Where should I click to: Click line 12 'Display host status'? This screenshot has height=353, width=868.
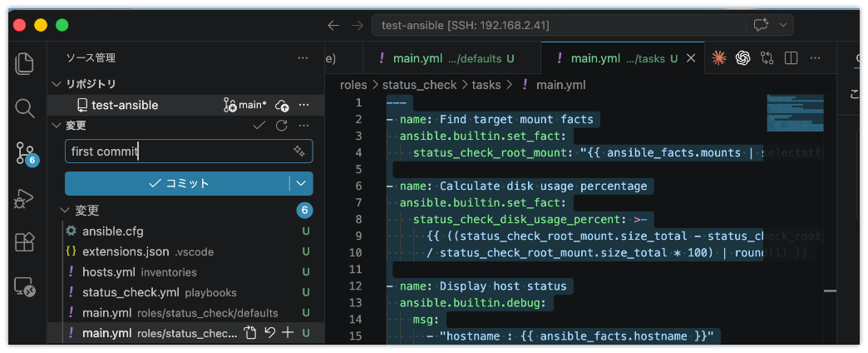click(x=503, y=286)
